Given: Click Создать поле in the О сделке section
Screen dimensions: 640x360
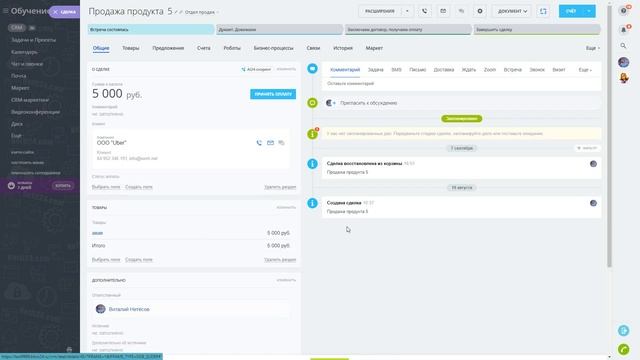Looking at the screenshot, I should click(139, 187).
